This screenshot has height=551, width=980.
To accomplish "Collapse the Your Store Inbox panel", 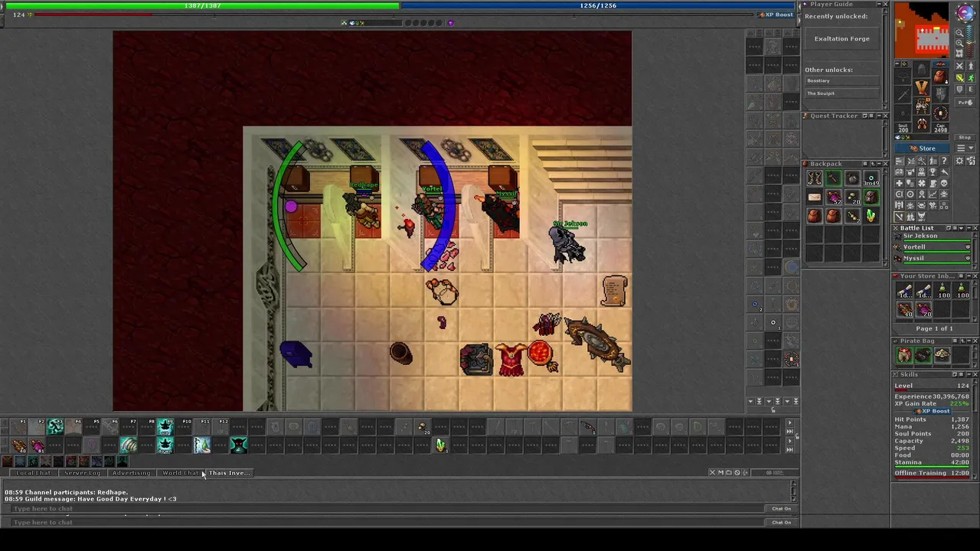I will pos(969,276).
